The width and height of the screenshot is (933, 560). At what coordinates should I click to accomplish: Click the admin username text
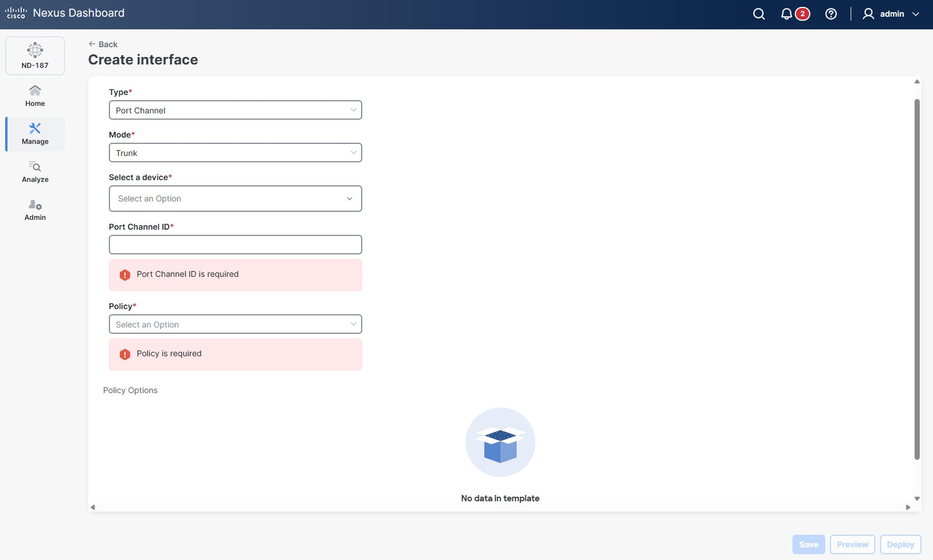[892, 14]
